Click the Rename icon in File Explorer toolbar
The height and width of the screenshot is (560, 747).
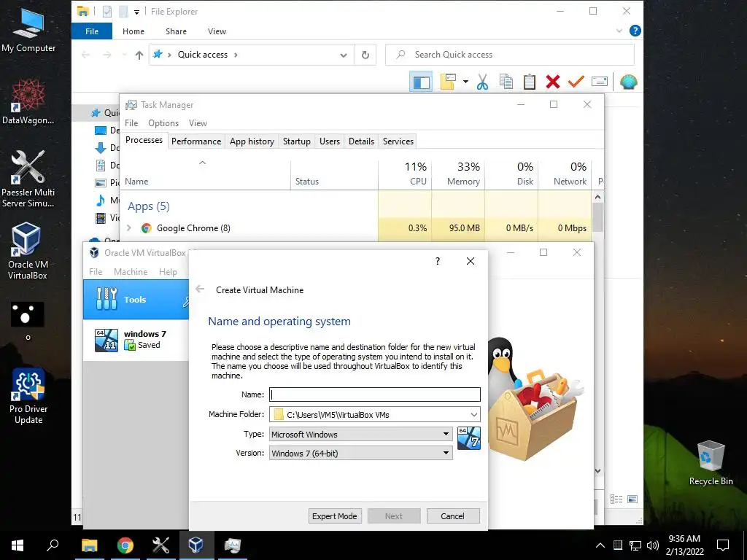[x=600, y=82]
